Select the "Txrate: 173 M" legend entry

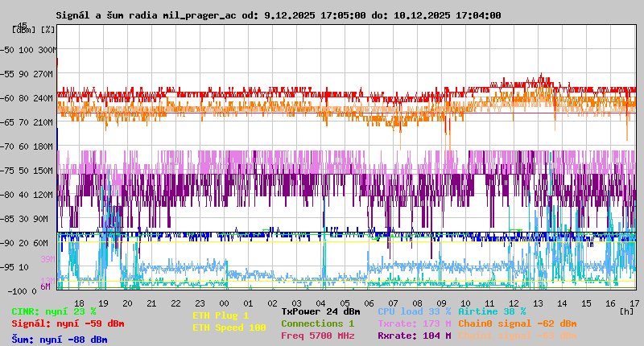point(415,323)
